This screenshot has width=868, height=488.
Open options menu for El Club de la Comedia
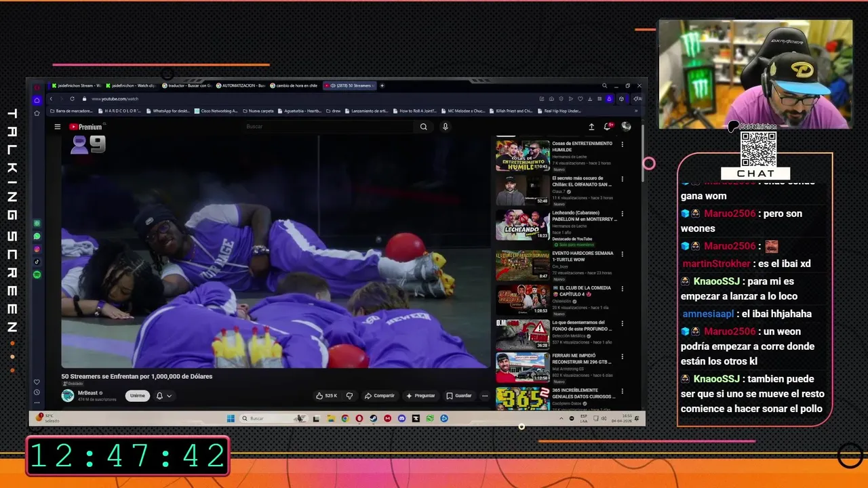click(x=623, y=288)
